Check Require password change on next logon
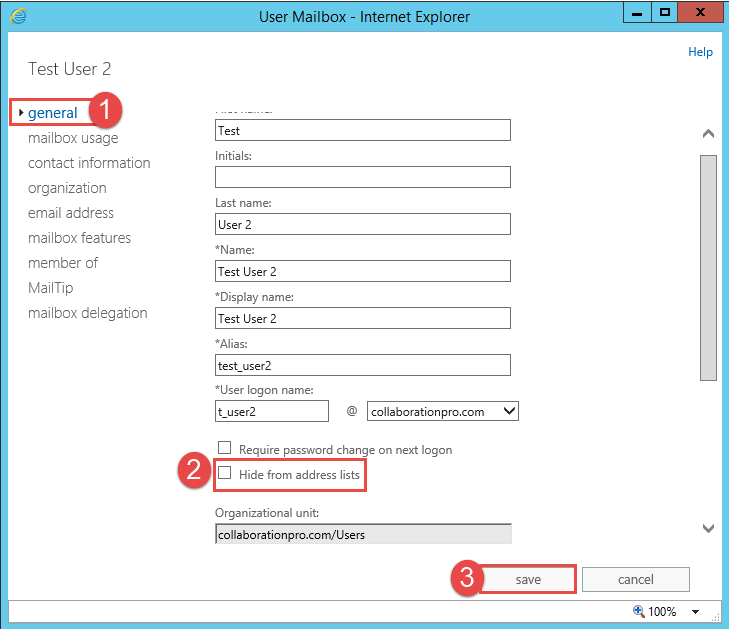Screen dimensions: 729x629 (225, 448)
